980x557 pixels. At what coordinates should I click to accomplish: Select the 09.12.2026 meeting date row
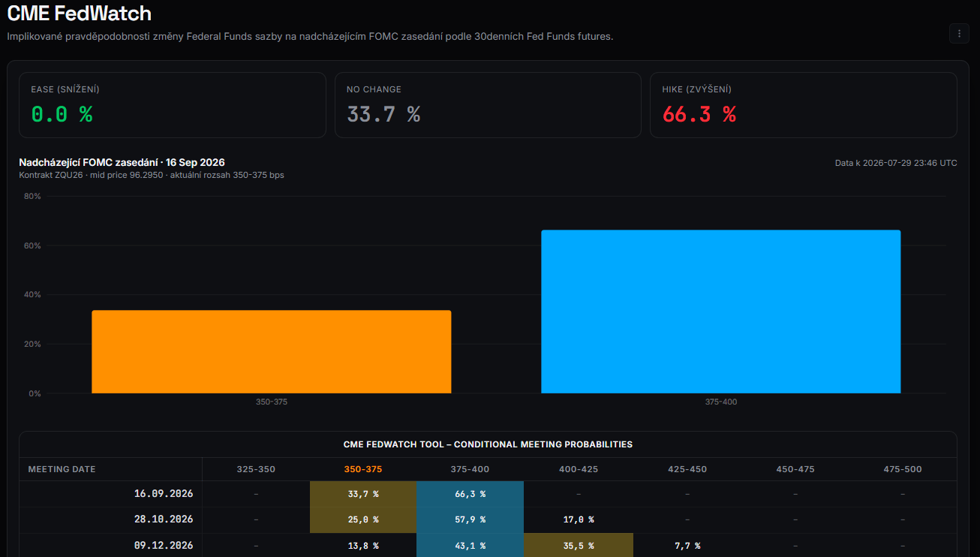tap(488, 546)
